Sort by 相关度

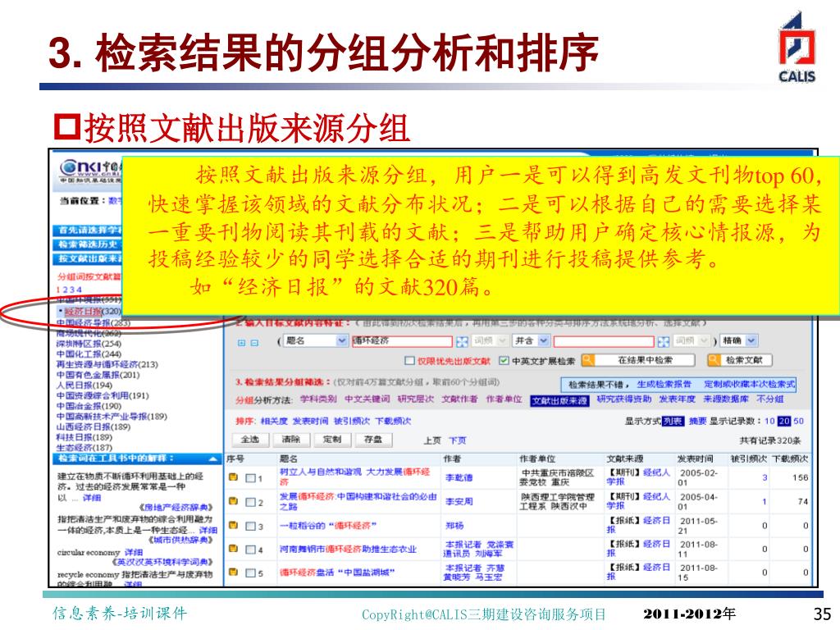[x=274, y=421]
